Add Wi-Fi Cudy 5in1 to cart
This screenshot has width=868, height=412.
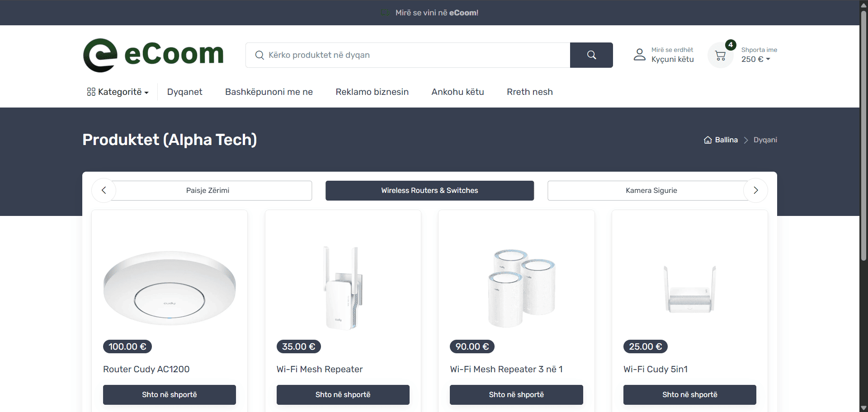[x=689, y=395]
